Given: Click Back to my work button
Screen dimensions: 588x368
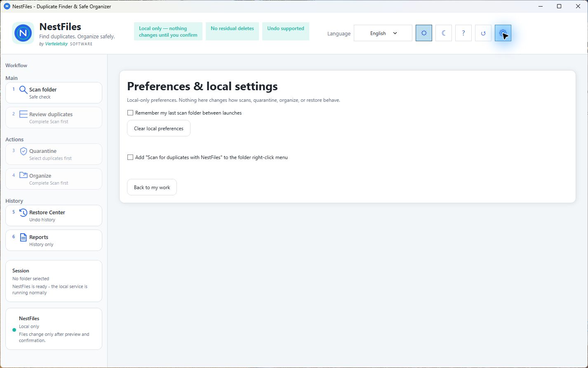Looking at the screenshot, I should [x=152, y=187].
